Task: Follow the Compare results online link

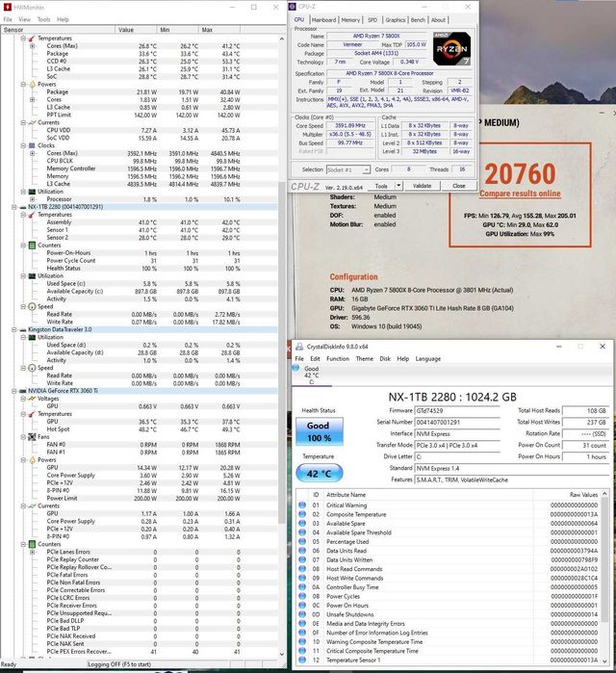Action: [520, 194]
